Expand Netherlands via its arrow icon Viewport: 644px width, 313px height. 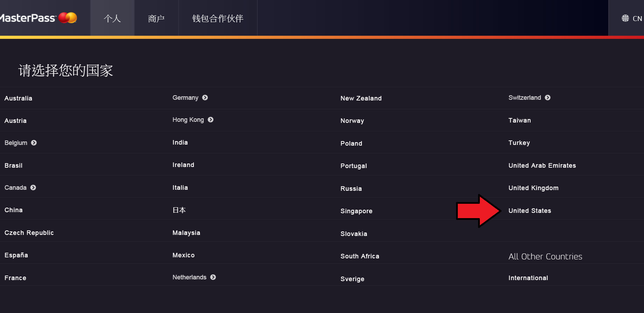[x=213, y=277]
